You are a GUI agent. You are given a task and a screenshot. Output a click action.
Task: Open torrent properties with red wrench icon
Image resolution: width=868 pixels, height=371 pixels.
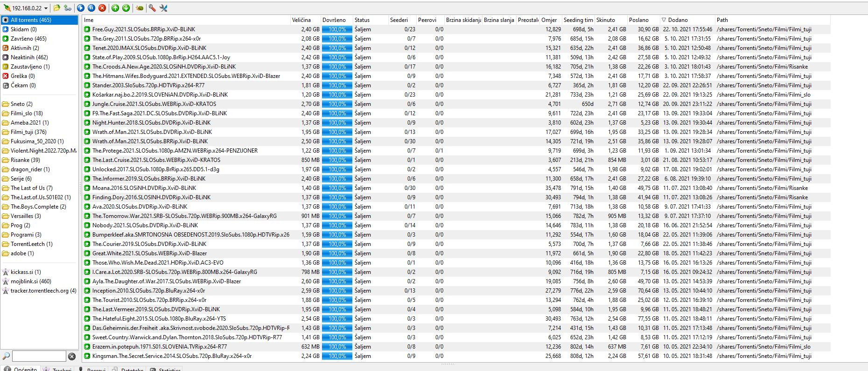(x=152, y=8)
